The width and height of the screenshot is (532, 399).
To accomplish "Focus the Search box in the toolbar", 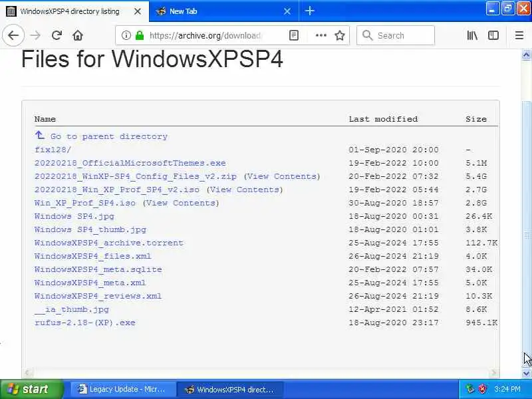I will [396, 35].
